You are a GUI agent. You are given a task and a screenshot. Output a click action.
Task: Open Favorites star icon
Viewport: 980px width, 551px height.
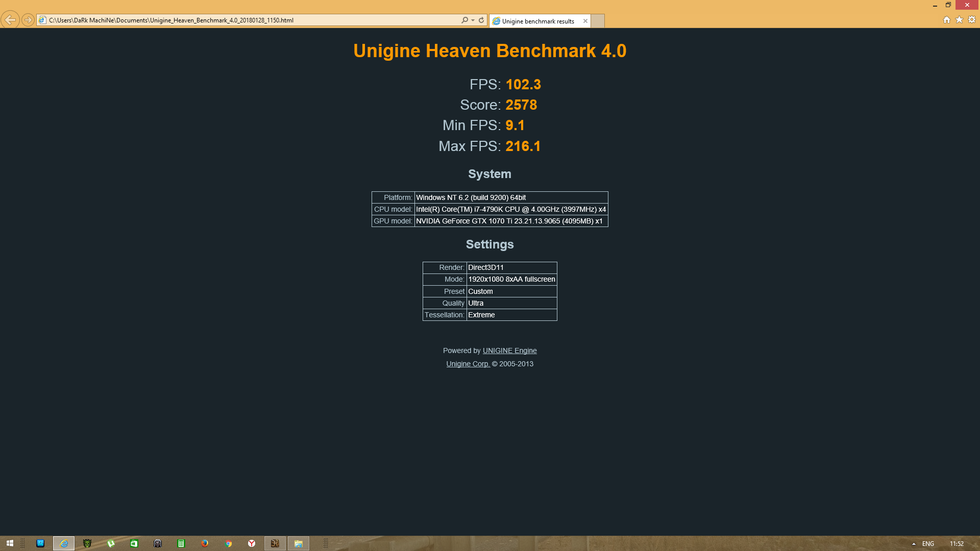click(959, 20)
